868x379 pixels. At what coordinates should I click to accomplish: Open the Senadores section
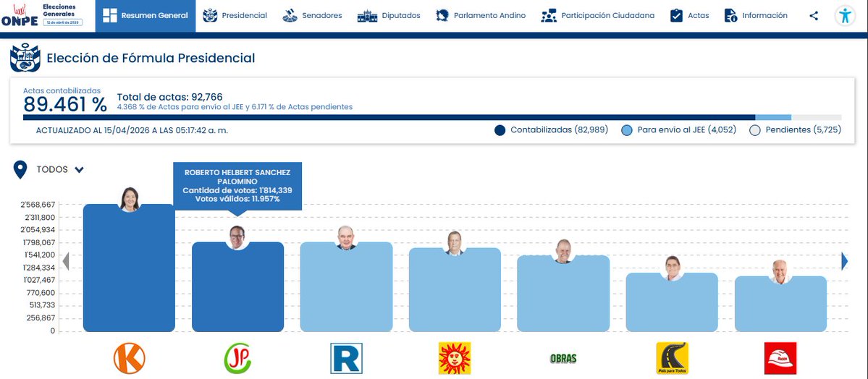312,16
